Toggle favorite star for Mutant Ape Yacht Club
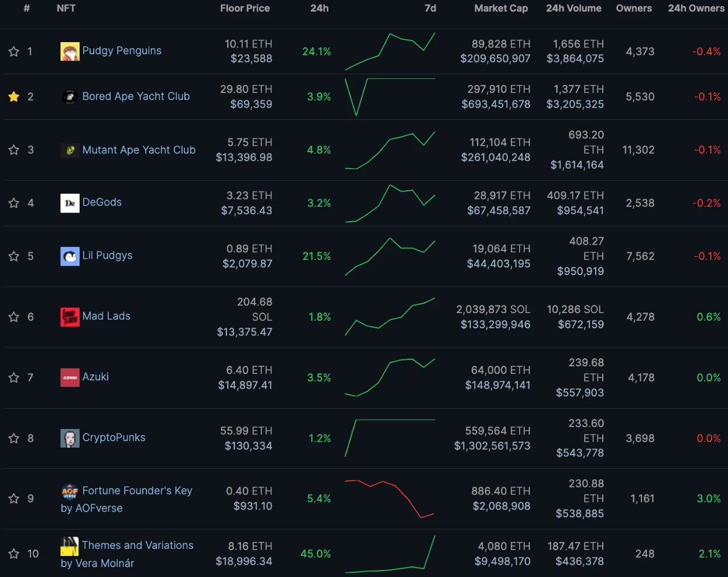 pos(14,150)
